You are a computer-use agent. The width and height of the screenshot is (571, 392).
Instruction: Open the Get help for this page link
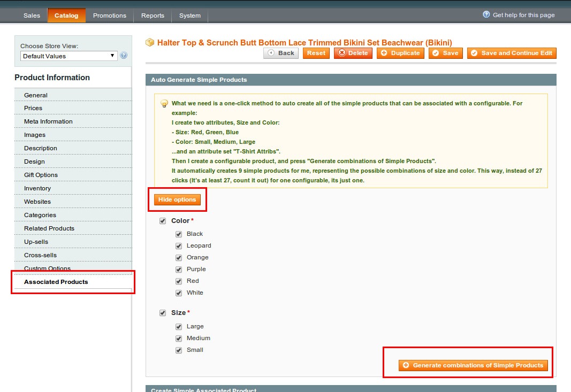(x=524, y=15)
